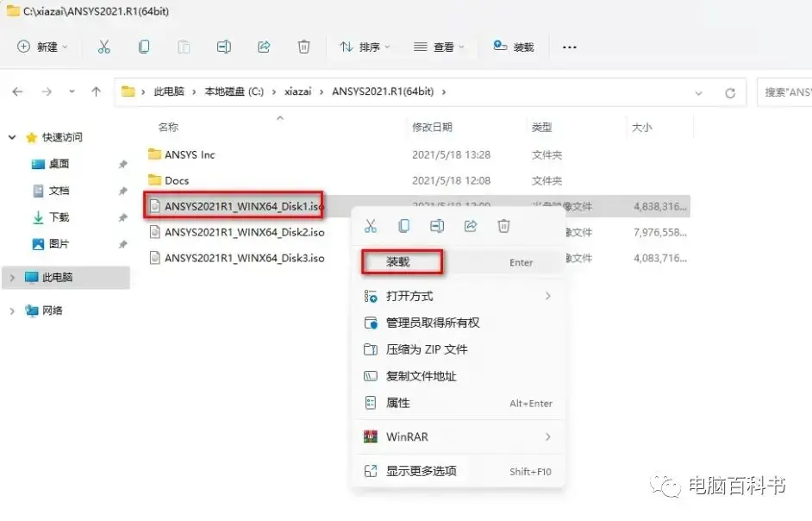The width and height of the screenshot is (812, 521).
Task: Choose 复制文件地址 menu entry
Action: 459,376
